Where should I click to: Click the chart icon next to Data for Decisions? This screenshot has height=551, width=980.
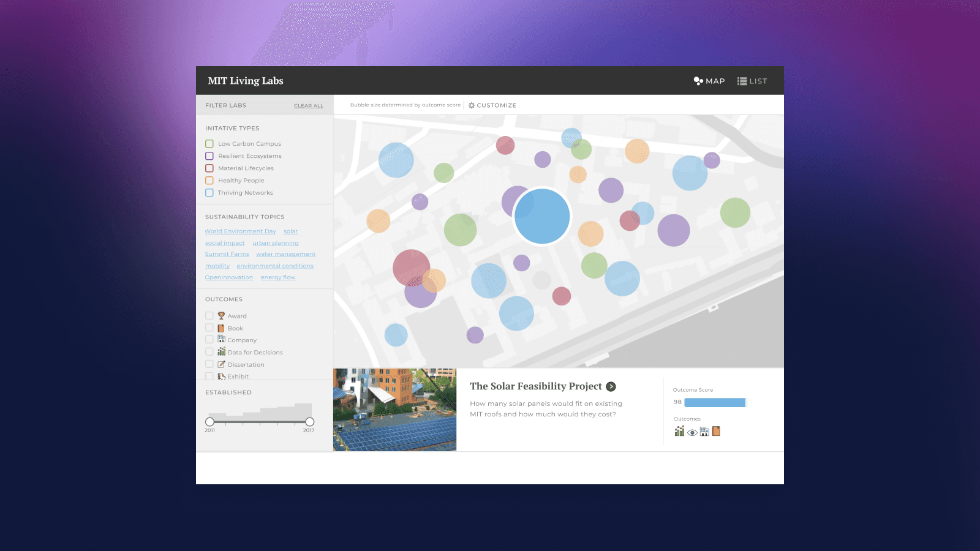(x=221, y=351)
